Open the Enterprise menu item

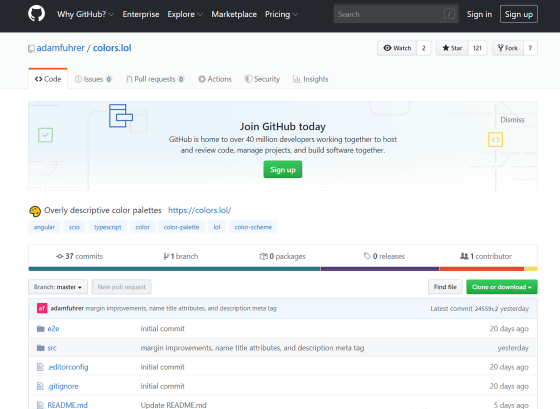141,14
